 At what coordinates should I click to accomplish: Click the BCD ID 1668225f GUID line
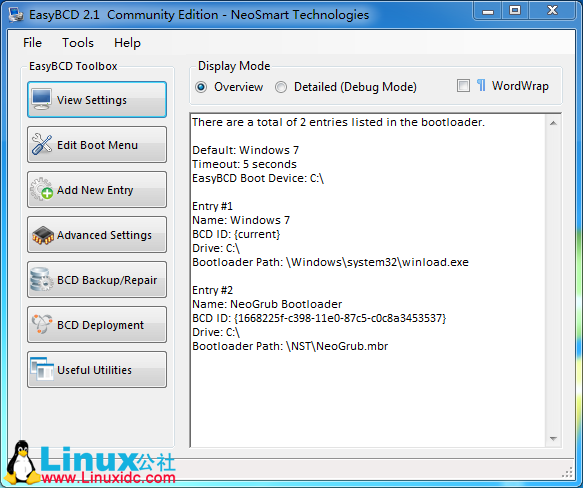(x=319, y=318)
